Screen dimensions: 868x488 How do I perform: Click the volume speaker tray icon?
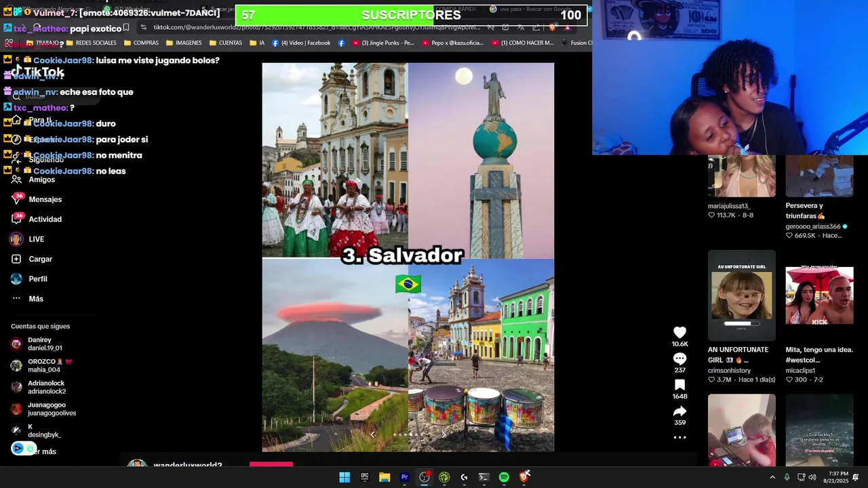click(813, 477)
